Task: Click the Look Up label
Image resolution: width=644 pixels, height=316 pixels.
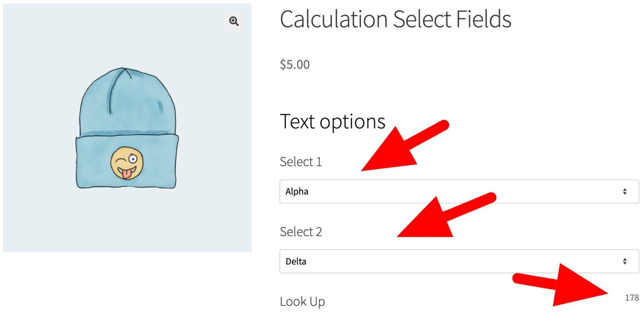Action: coord(302,301)
